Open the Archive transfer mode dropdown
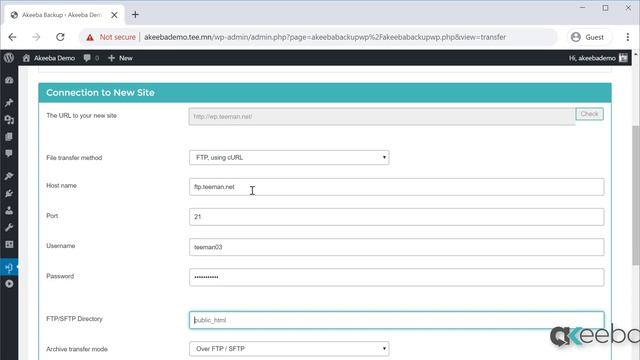Screen dimensions: 640x360 coord(289,349)
